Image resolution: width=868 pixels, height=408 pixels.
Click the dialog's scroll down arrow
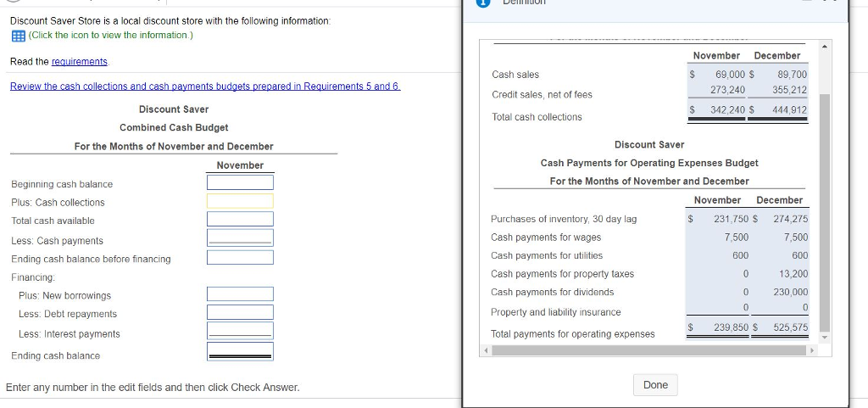pos(825,337)
